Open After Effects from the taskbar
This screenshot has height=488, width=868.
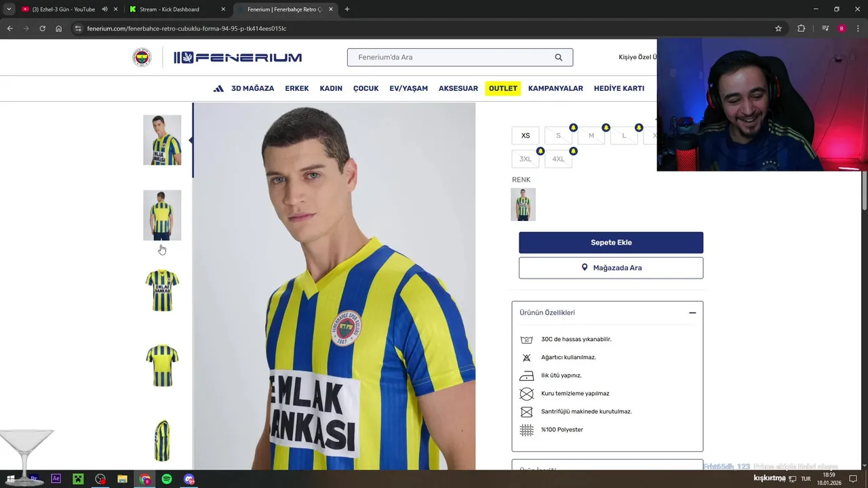pos(56,479)
